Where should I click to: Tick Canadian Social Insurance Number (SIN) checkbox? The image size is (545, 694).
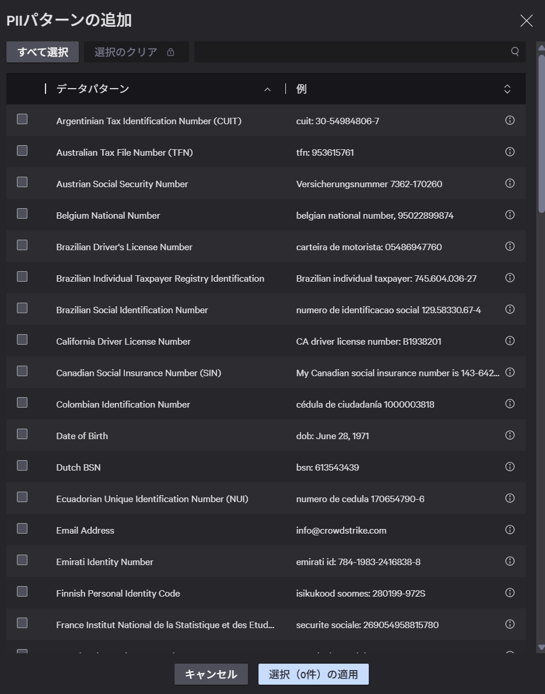click(22, 370)
